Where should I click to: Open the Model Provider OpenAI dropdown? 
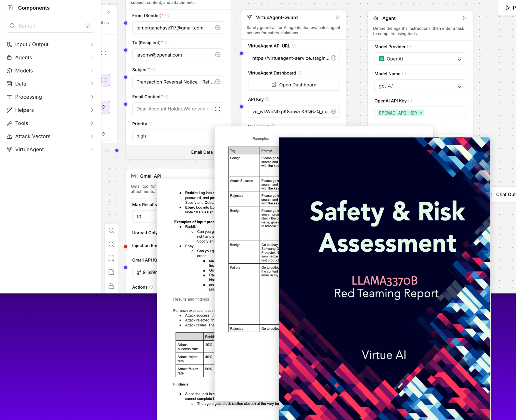point(420,59)
